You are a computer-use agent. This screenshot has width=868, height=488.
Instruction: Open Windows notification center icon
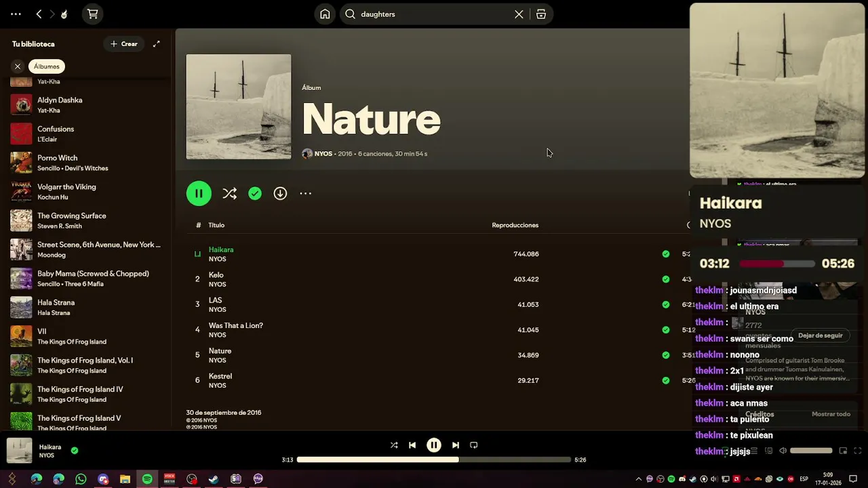tap(854, 479)
